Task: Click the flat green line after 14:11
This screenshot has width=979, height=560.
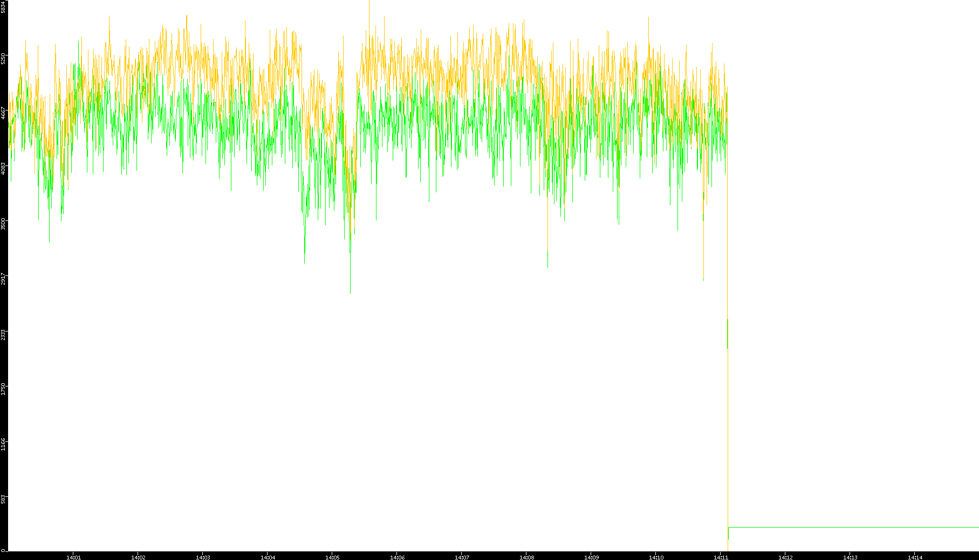Action: (x=852, y=527)
